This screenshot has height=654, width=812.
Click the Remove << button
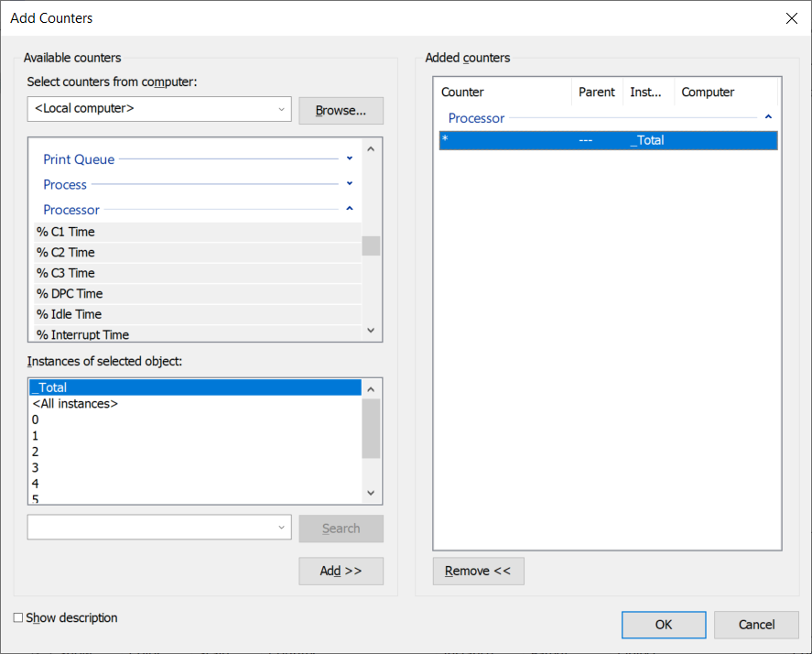tap(479, 571)
